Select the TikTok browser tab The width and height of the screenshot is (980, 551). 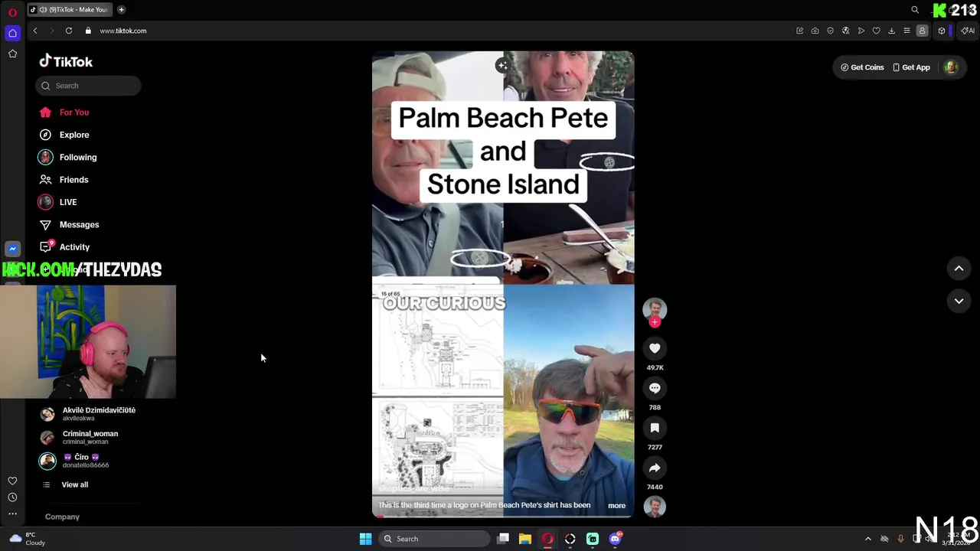pos(69,10)
